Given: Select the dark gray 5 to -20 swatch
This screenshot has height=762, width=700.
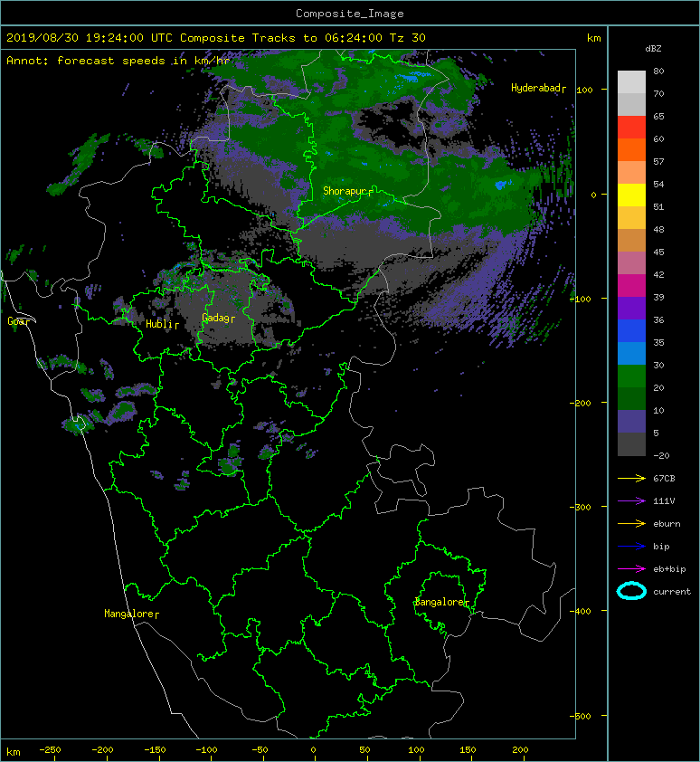Looking at the screenshot, I should click(x=631, y=444).
